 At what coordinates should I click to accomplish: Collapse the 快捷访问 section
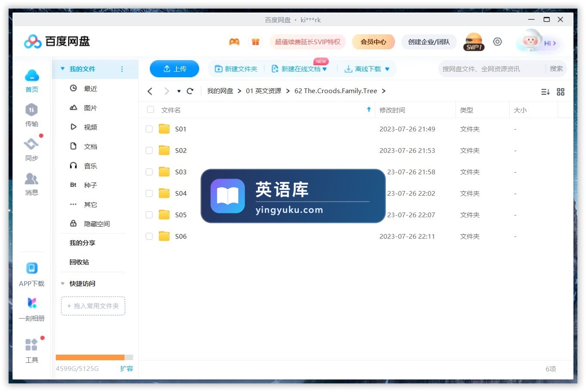click(63, 283)
